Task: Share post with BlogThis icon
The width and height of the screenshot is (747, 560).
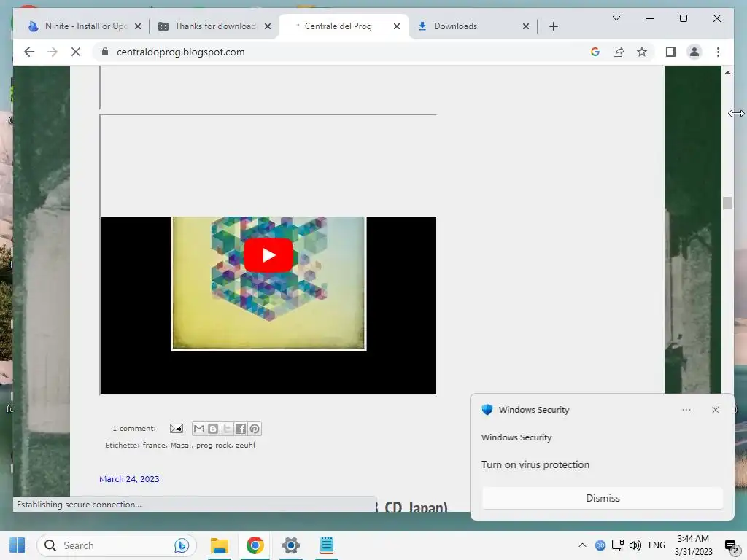Action: click(213, 429)
